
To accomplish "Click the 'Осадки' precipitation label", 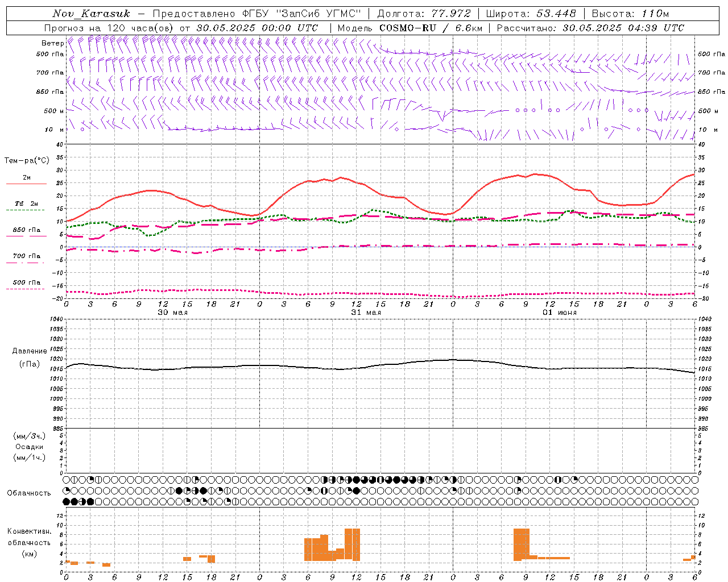I will 30,447.
